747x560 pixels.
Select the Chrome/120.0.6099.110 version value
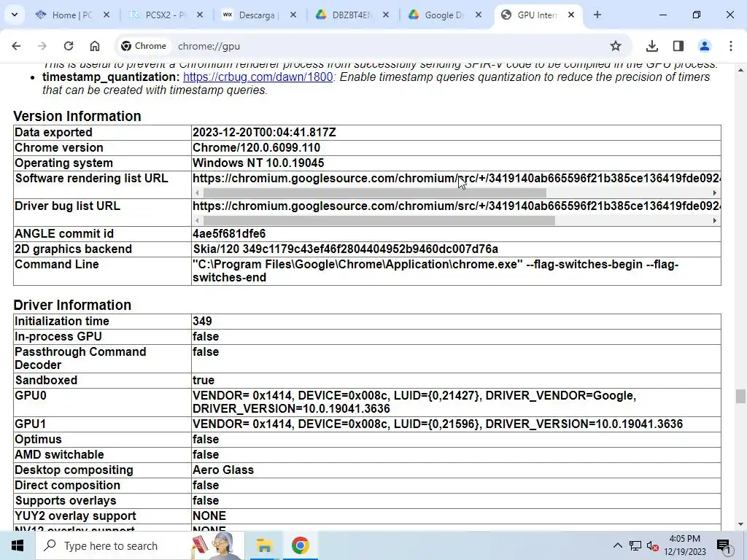256,147
